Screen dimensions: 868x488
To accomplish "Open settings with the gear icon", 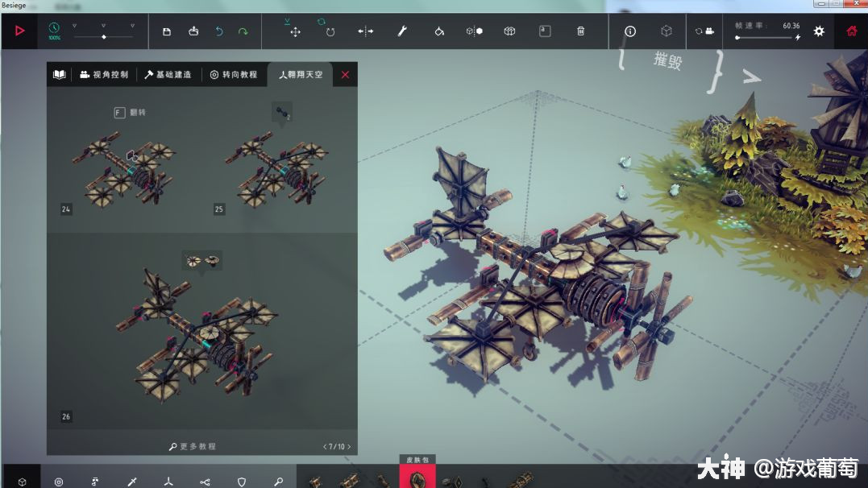I will click(819, 31).
